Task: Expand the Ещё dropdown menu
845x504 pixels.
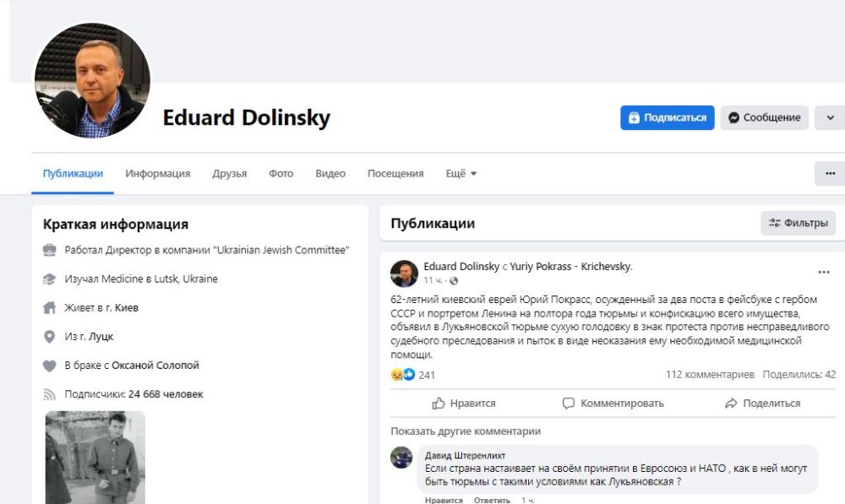Action: click(x=461, y=174)
